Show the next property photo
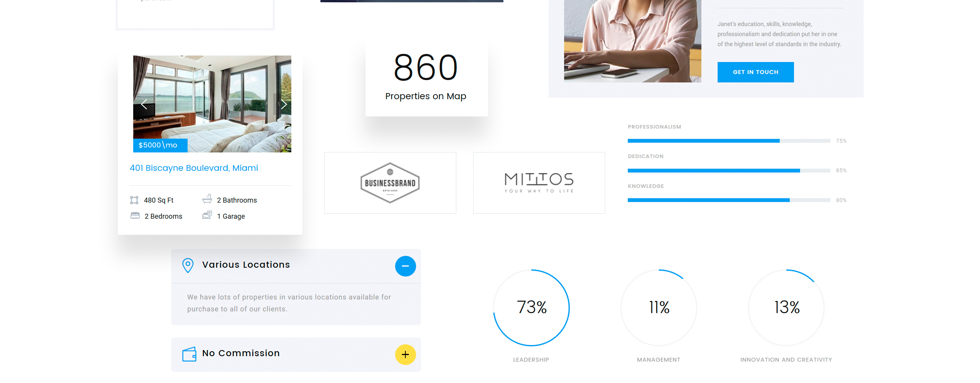The height and width of the screenshot is (383, 980). pyautogui.click(x=283, y=104)
